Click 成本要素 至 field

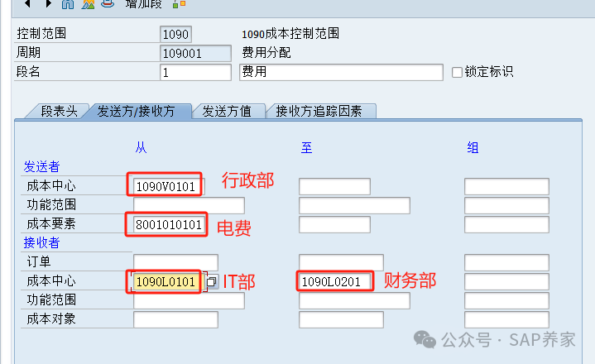point(334,224)
